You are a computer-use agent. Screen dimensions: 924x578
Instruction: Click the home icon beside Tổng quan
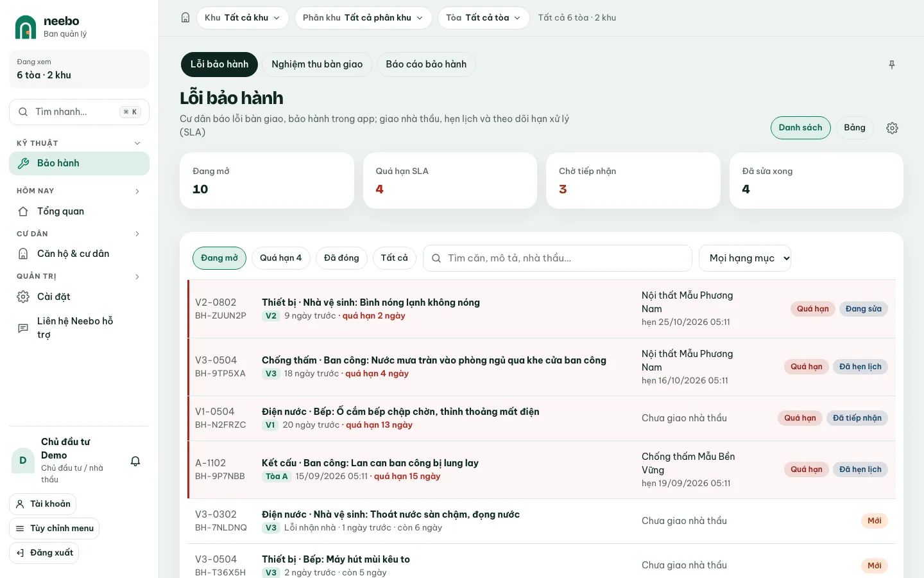[23, 211]
